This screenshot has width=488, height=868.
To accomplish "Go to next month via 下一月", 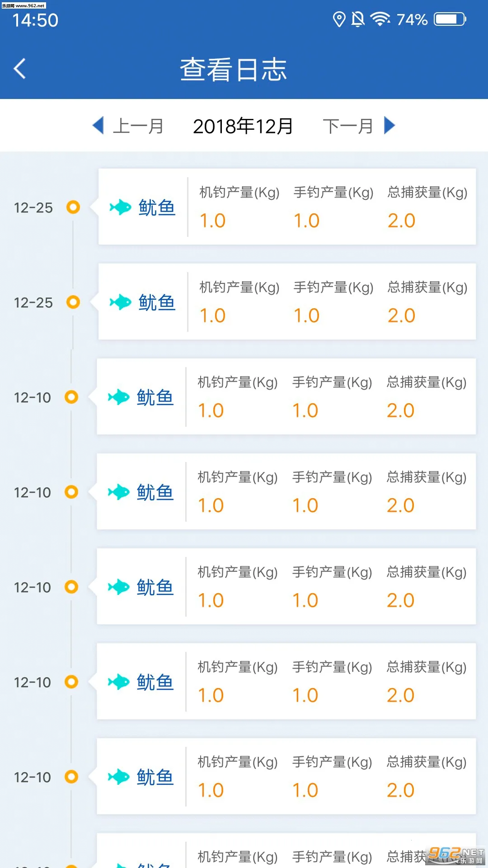I will tap(348, 126).
